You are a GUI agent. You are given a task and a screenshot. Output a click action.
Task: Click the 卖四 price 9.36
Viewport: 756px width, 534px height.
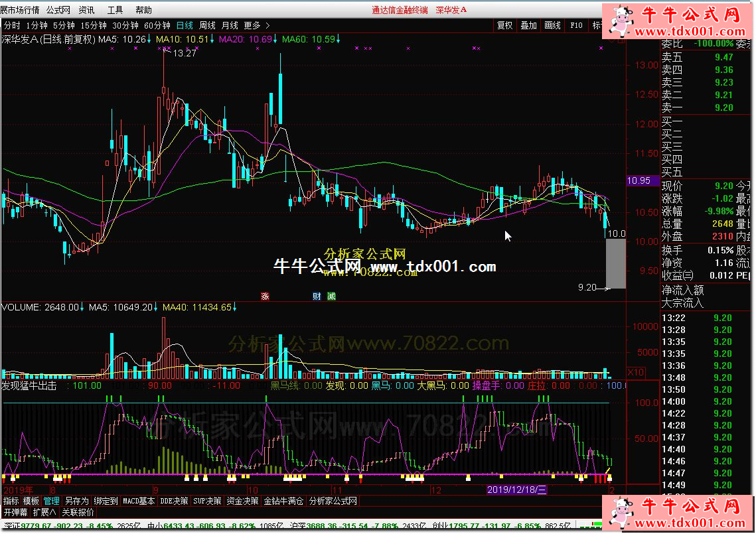[723, 70]
